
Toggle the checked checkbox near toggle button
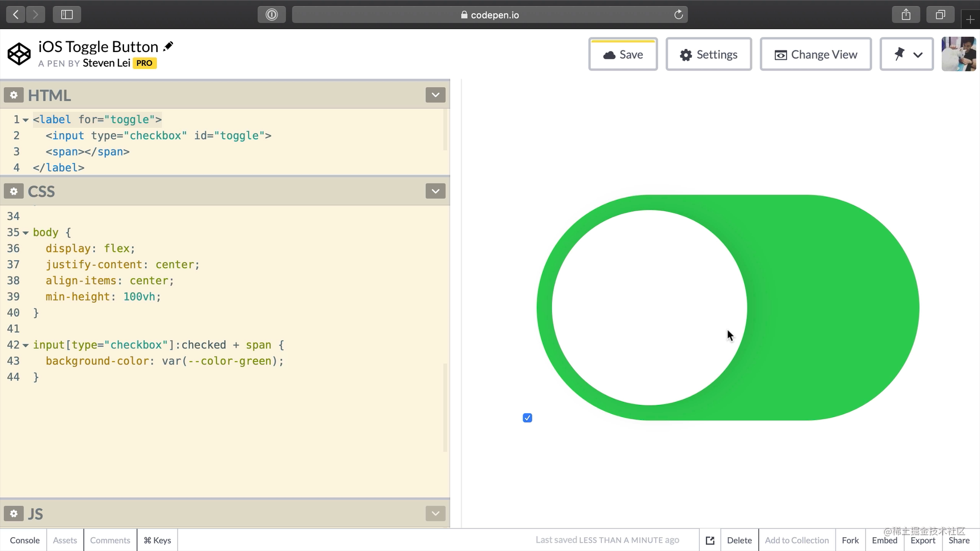(527, 418)
